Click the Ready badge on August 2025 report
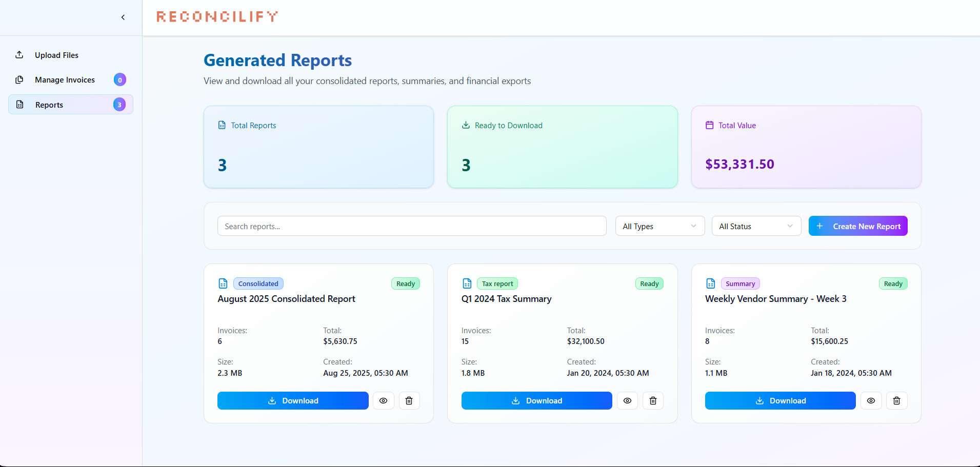The image size is (980, 467). [x=406, y=283]
